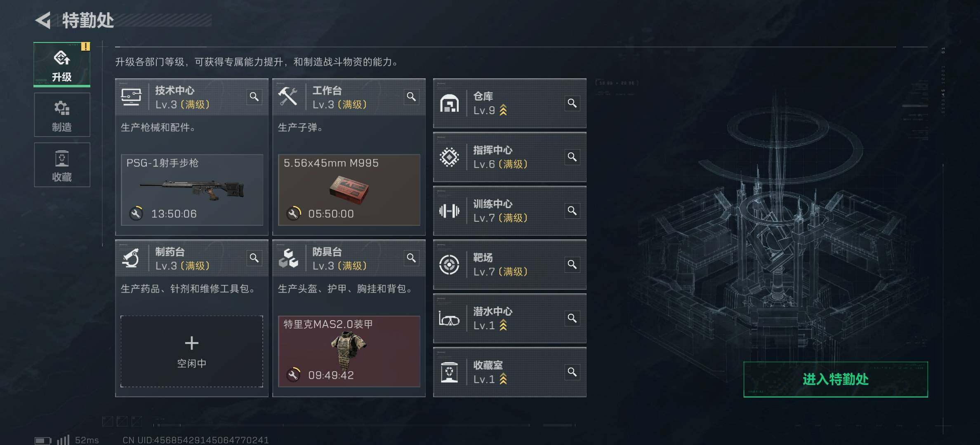
Task: Click the upgrade arrows next to 仓库 Lv.9
Action: [x=503, y=110]
